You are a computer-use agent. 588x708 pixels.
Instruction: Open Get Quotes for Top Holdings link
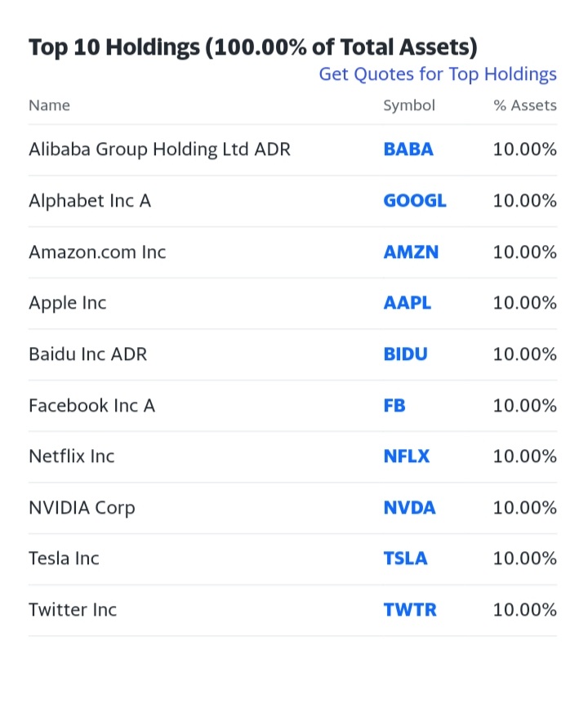(438, 74)
